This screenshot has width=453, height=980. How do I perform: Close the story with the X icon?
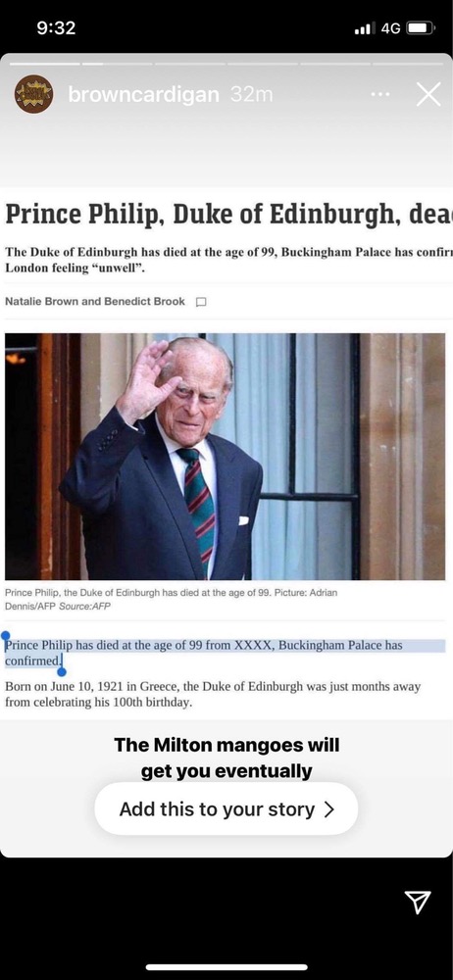[x=428, y=94]
